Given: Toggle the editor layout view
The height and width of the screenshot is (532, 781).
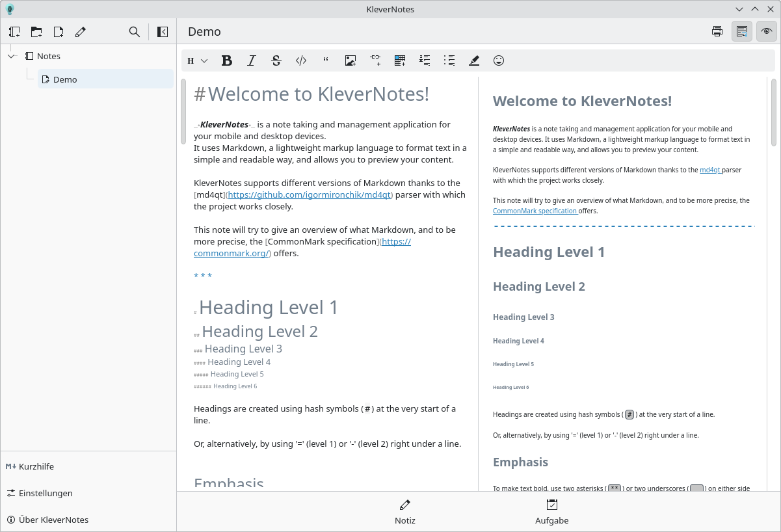Looking at the screenshot, I should tap(741, 31).
